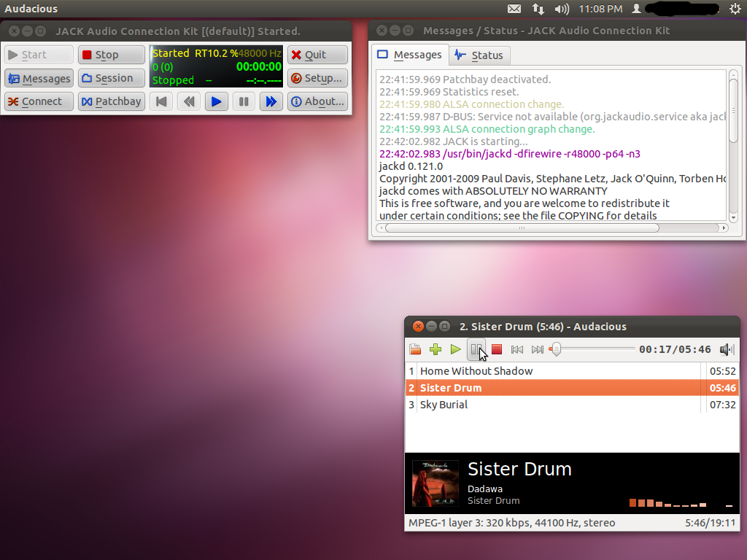Stop playback in Audacious
Viewport: 747px width, 560px height.
pos(497,349)
